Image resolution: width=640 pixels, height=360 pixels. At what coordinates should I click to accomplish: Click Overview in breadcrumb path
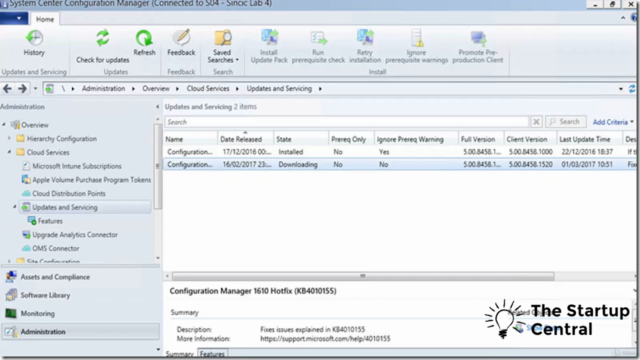click(x=156, y=89)
